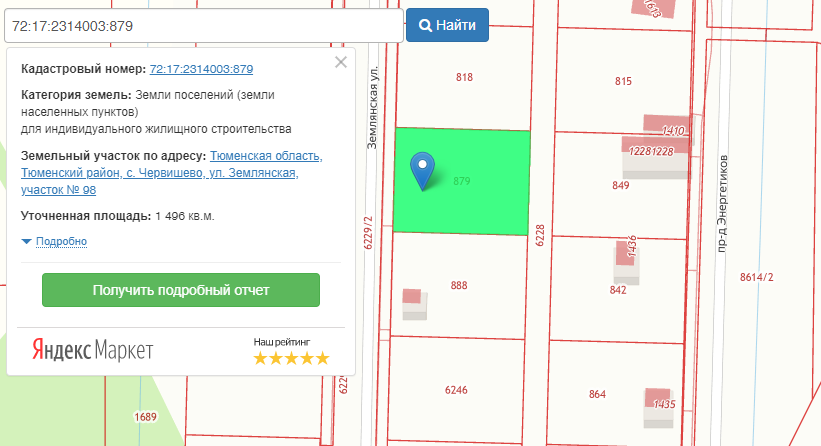The height and width of the screenshot is (446, 821).
Task: Select parcel 864 on the map
Action: tap(597, 394)
